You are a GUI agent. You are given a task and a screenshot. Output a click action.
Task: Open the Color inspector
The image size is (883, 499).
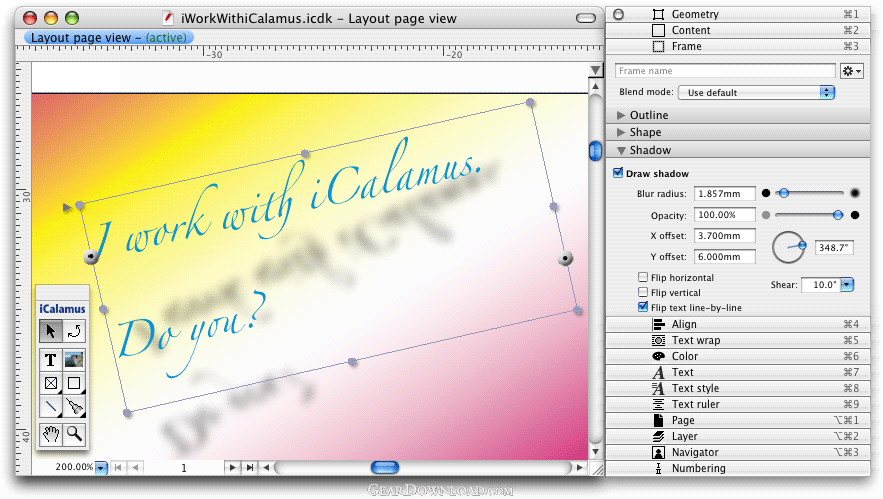coord(738,356)
